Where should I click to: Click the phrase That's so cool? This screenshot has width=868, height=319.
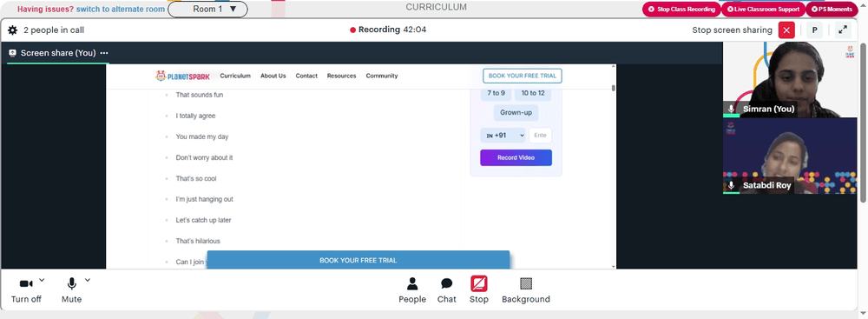pos(196,179)
